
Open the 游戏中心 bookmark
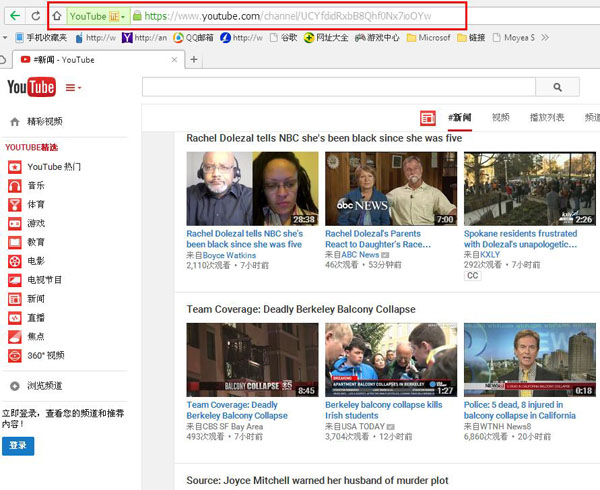(x=377, y=37)
